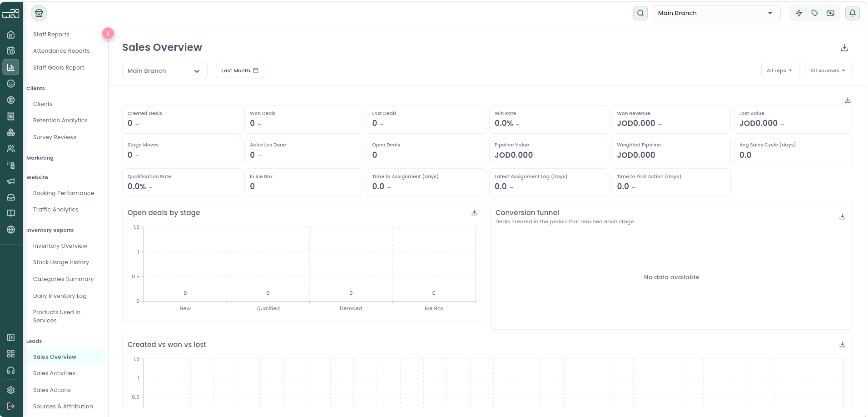The width and height of the screenshot is (868, 417).
Task: Open Sales Activities
Action: (x=54, y=373)
